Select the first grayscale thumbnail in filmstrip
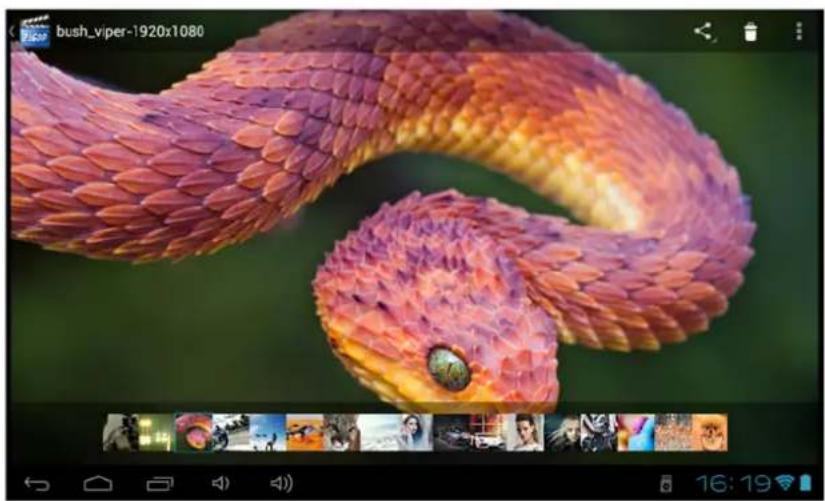 click(120, 433)
